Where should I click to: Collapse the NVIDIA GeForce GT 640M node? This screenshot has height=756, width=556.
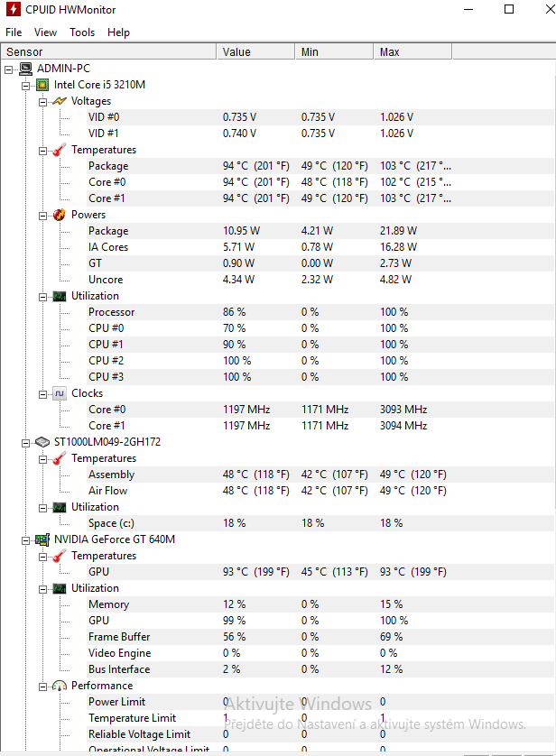click(26, 539)
